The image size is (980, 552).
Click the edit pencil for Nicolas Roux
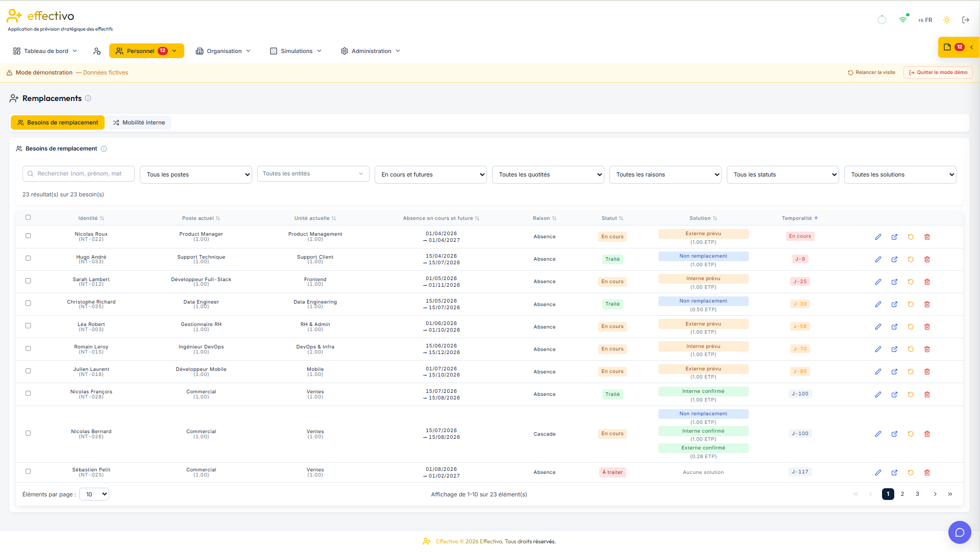878,237
